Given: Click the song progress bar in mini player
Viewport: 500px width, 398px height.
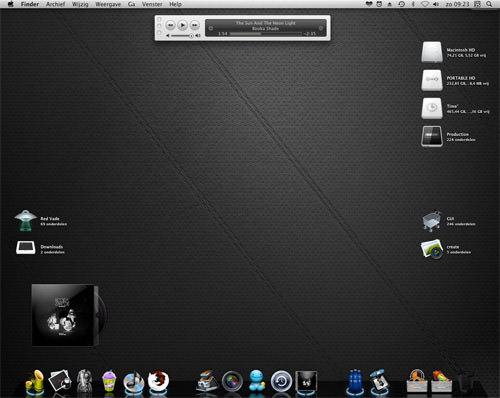Looking at the screenshot, I should point(266,34).
